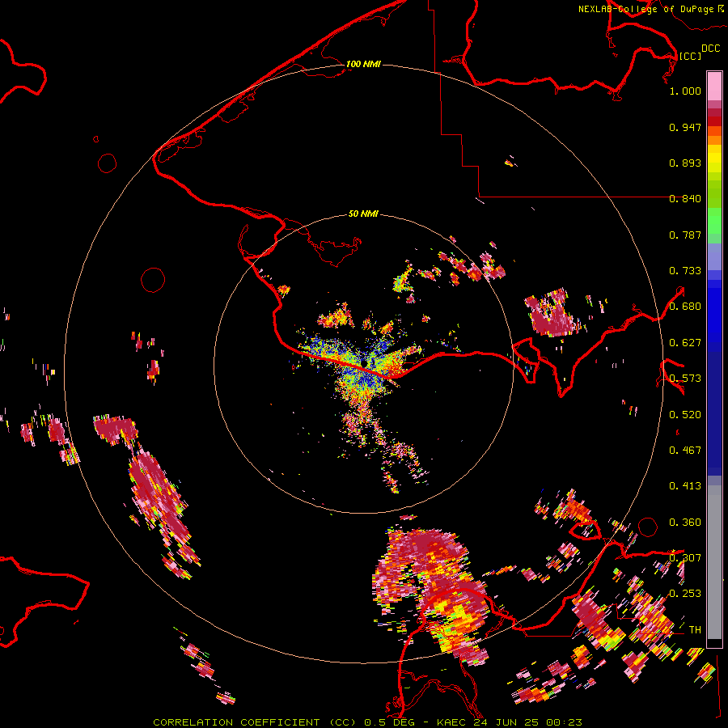The width and height of the screenshot is (728, 728).
Task: Select the 0.307 scale value
Action: [685, 558]
